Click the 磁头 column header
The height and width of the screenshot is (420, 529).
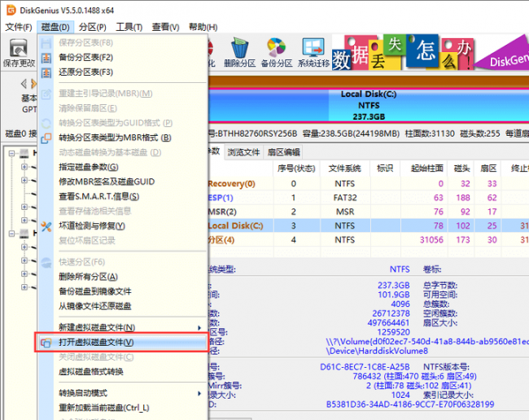coord(461,168)
